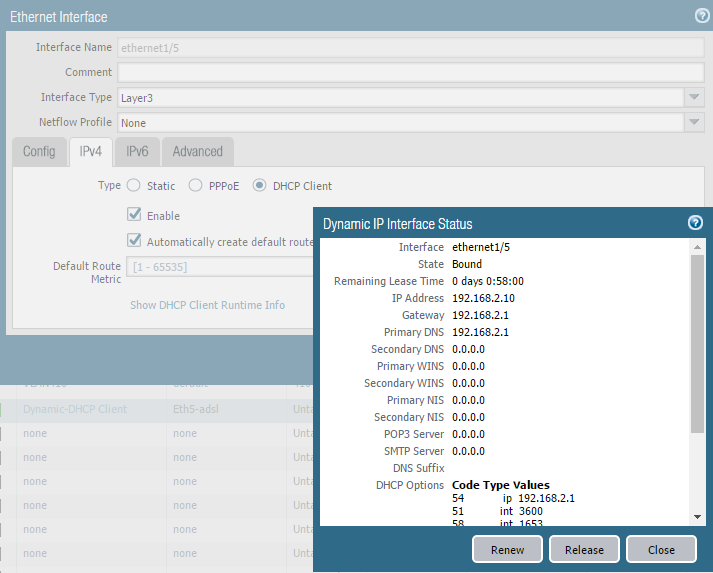Toggle the Enable checkbox

point(134,215)
